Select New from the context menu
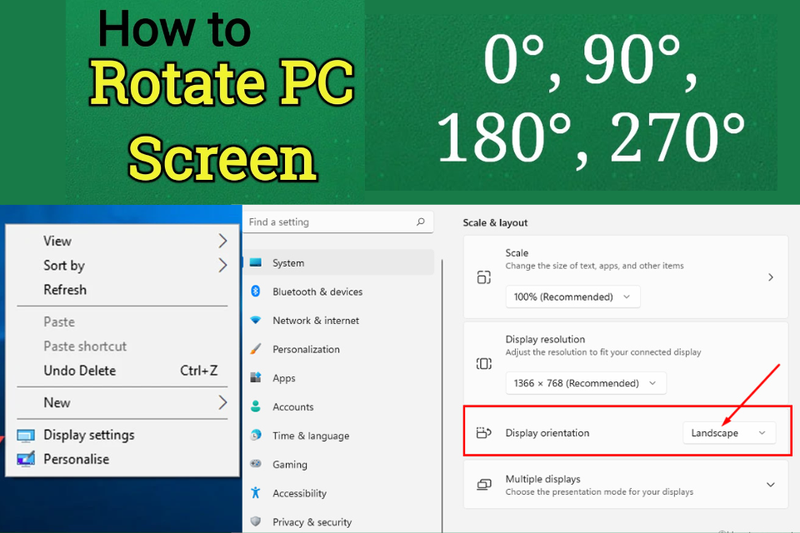Viewport: 800px width, 533px height. click(x=122, y=402)
